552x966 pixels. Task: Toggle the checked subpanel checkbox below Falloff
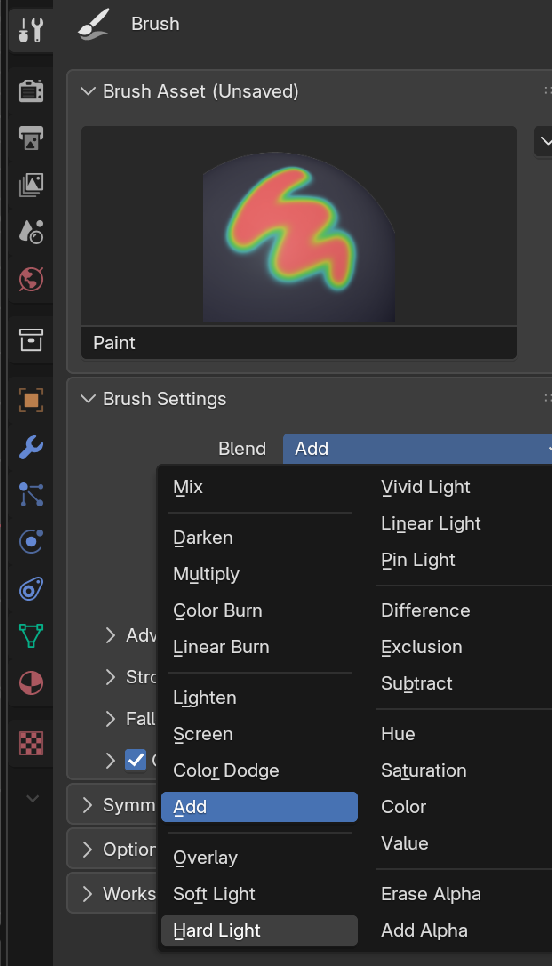(135, 760)
